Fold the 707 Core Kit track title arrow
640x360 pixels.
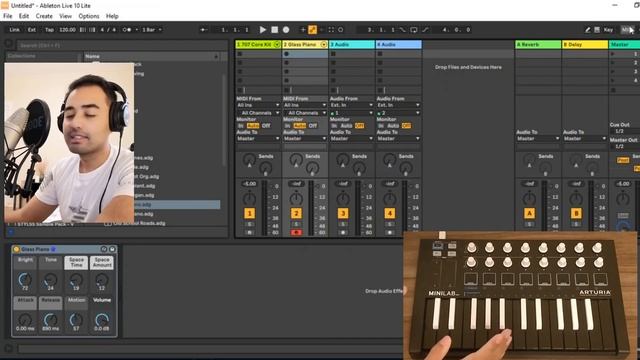(x=277, y=44)
